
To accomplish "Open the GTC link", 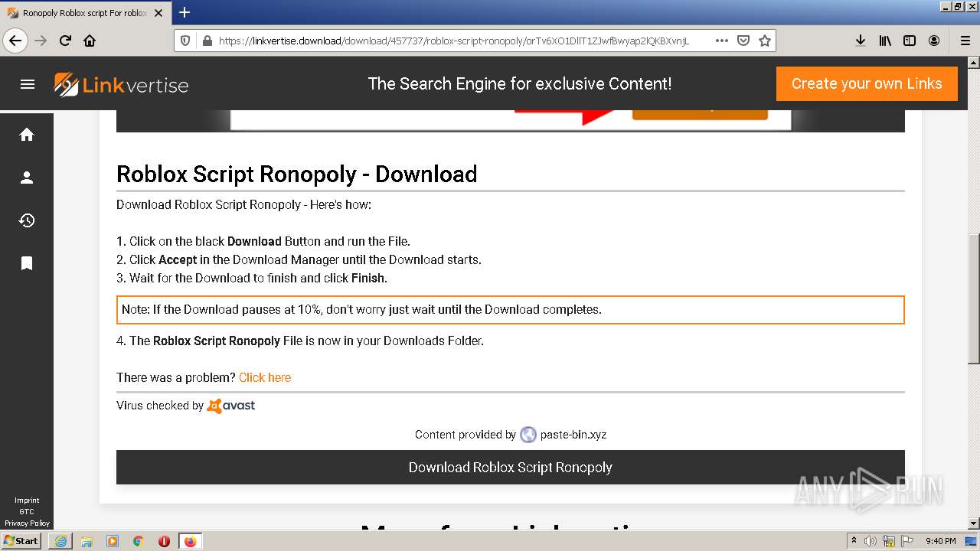I will (27, 512).
